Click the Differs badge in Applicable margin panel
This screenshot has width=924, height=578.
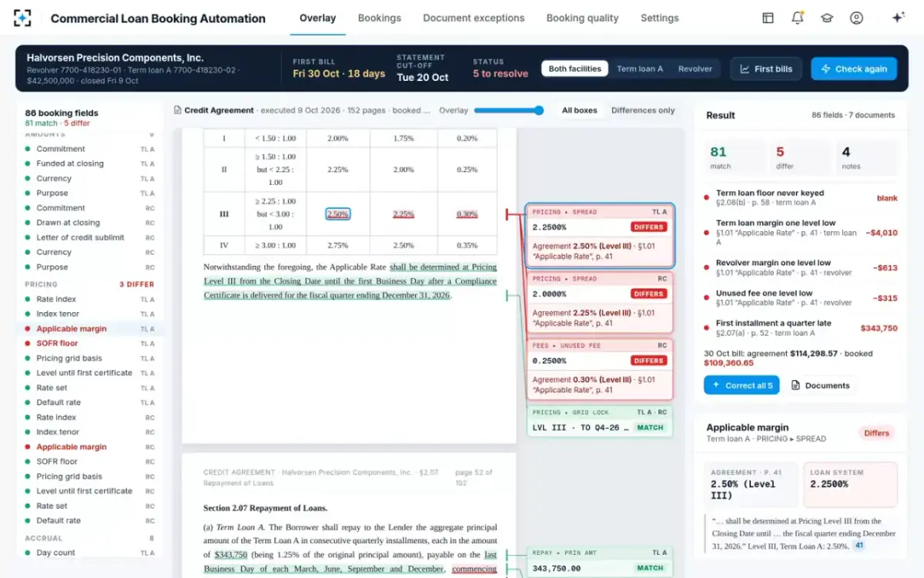(876, 433)
